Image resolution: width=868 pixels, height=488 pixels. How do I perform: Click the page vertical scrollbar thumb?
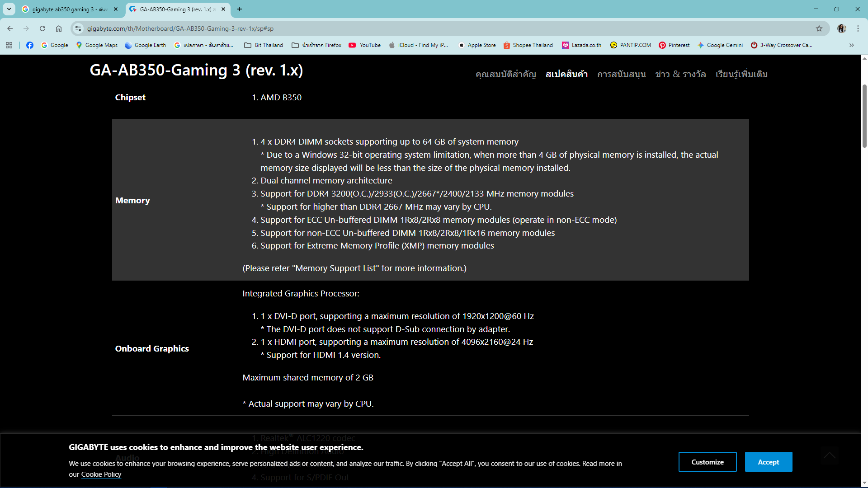(864, 116)
